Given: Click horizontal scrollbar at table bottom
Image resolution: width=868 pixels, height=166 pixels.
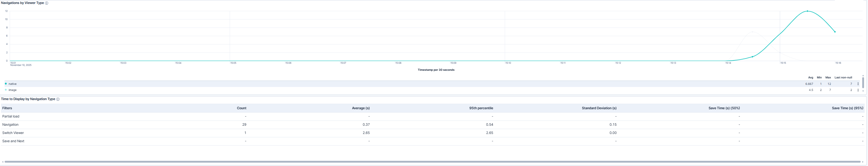Looking at the screenshot, I should point(432,162).
